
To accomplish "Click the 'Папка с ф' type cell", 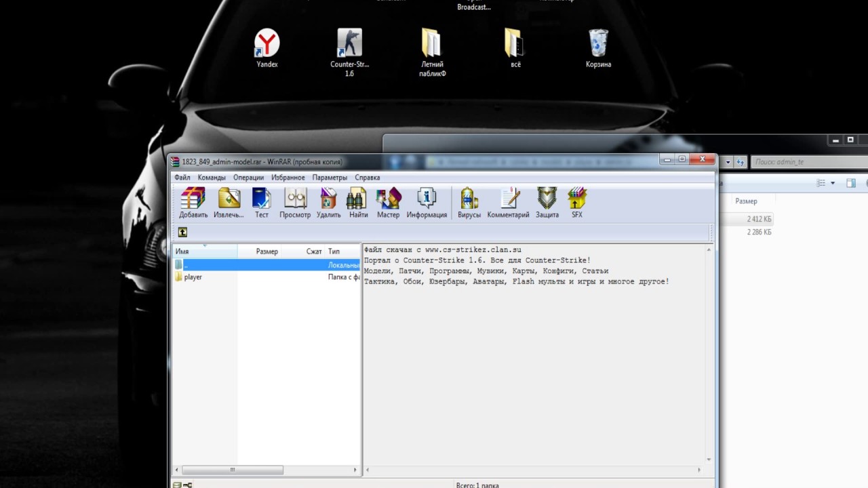I will coord(344,277).
